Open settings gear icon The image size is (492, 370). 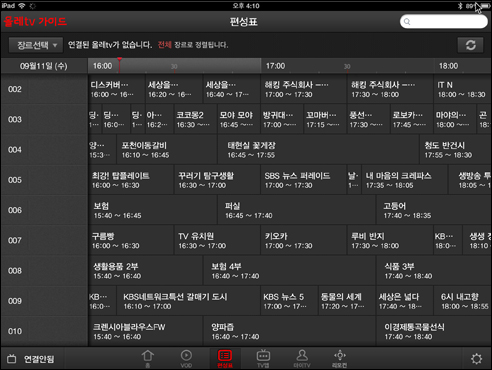pyautogui.click(x=476, y=359)
